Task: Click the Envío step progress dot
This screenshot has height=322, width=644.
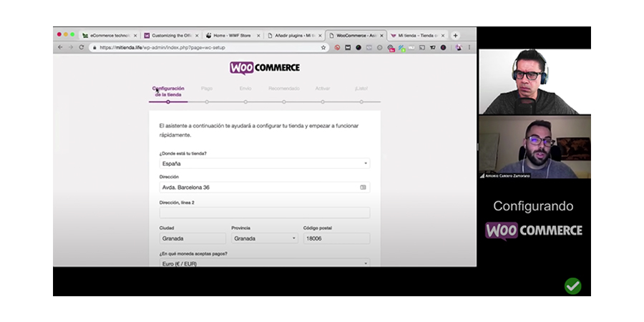Action: point(245,102)
